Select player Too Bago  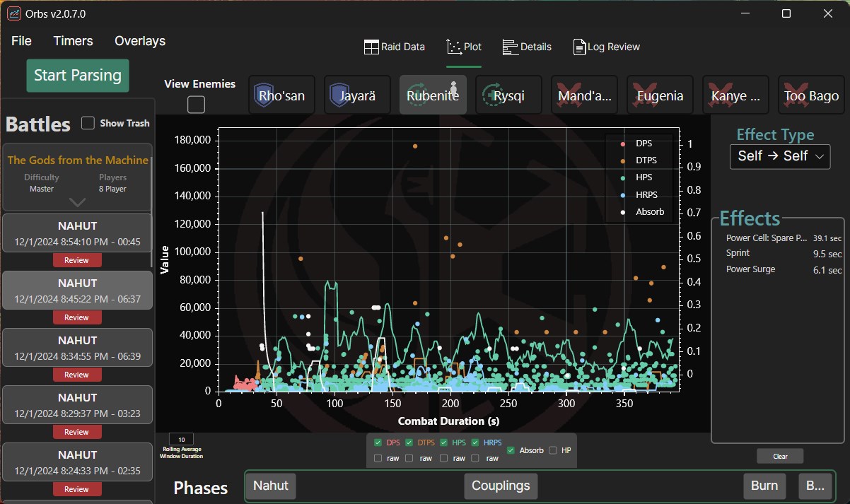coord(811,95)
